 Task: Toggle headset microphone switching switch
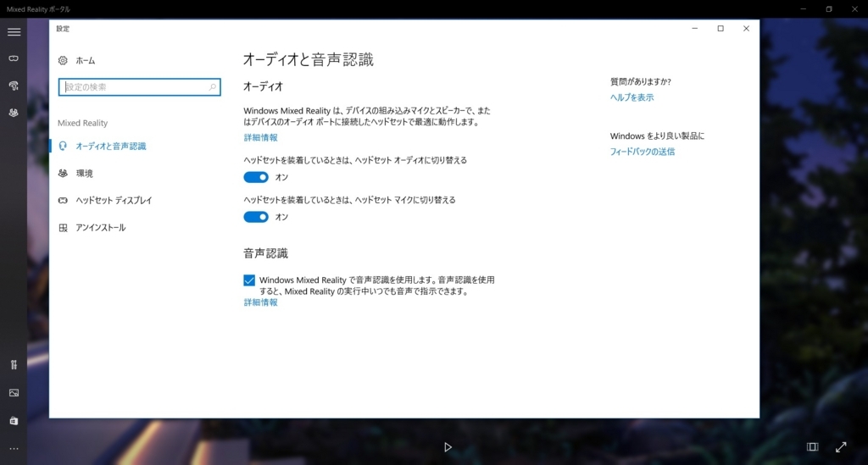click(x=256, y=217)
